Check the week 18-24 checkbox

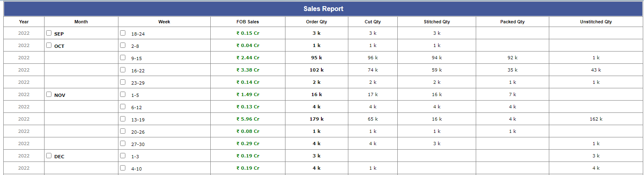click(x=123, y=33)
